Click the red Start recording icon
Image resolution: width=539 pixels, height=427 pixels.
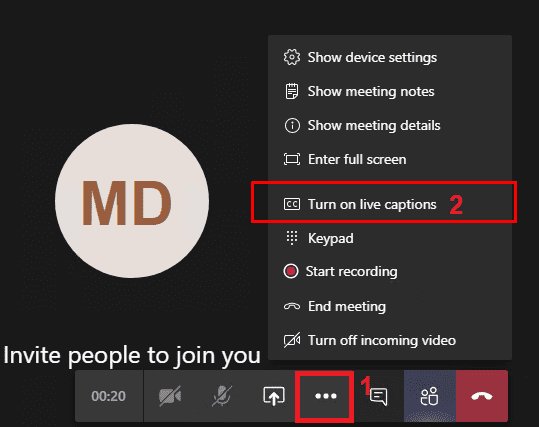tap(291, 271)
